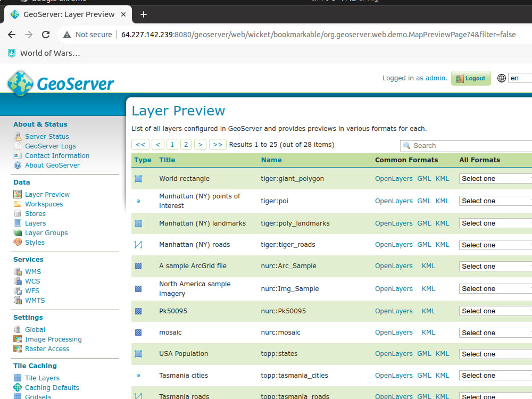Click the Layers sidebar icon

pos(18,223)
